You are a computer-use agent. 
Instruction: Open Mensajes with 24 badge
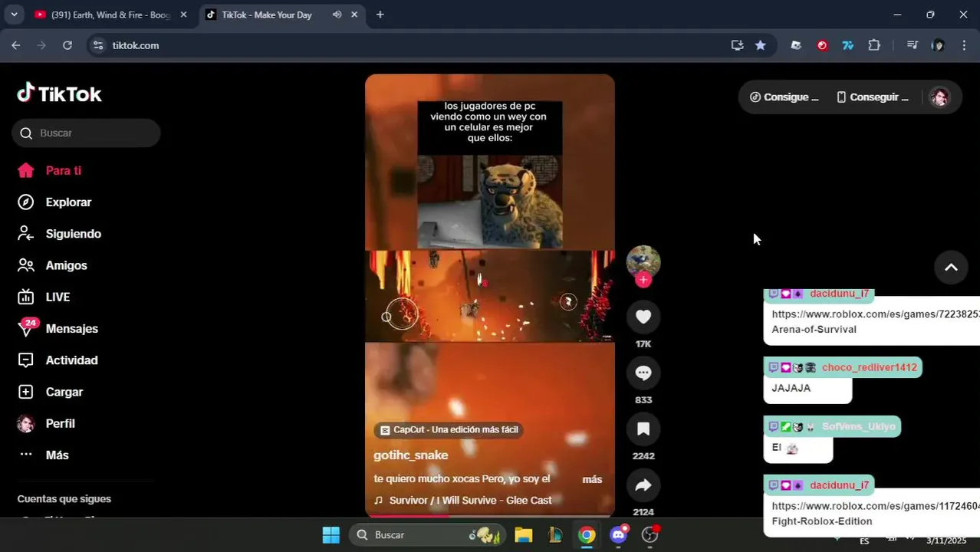[x=58, y=328]
